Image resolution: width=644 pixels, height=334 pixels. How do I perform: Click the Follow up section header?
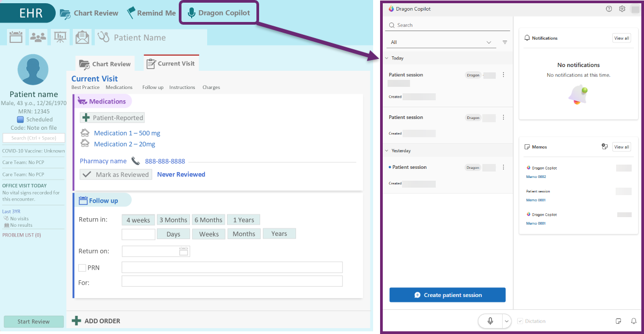(102, 201)
